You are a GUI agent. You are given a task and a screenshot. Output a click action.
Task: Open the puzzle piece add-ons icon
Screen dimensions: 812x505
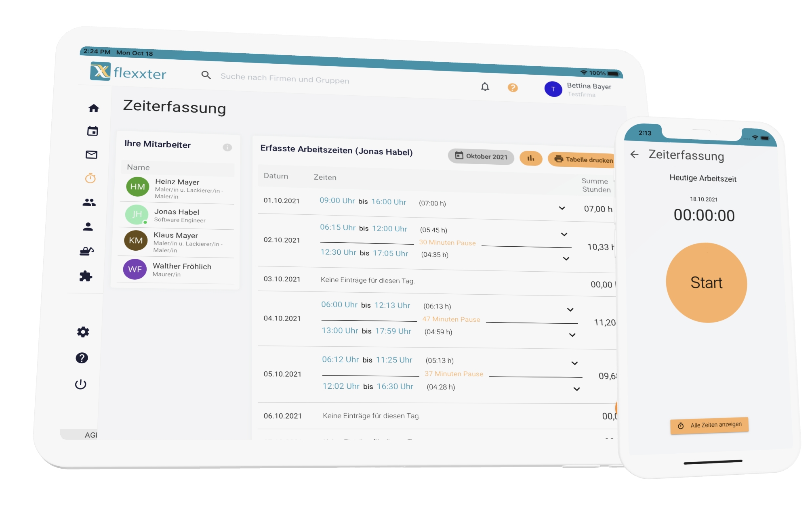(86, 277)
